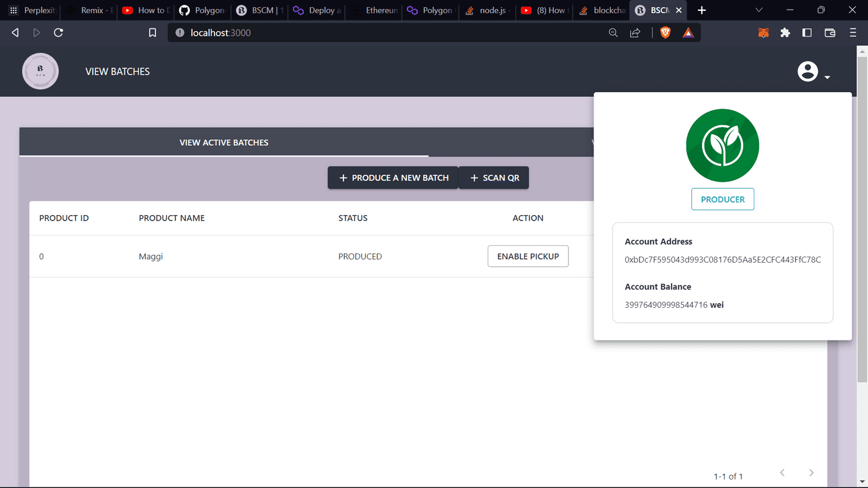The image size is (868, 488).
Task: Switch to the Perplexity tab
Action: (x=33, y=10)
